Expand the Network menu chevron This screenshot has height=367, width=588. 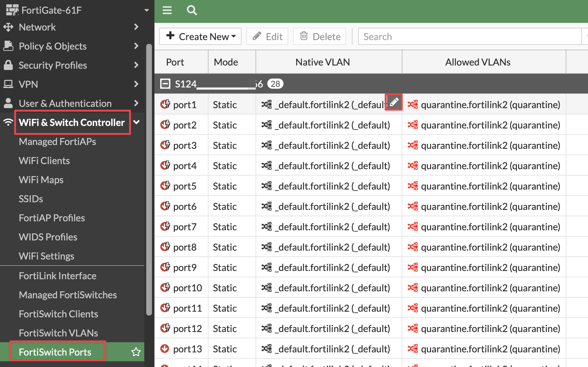click(x=136, y=27)
